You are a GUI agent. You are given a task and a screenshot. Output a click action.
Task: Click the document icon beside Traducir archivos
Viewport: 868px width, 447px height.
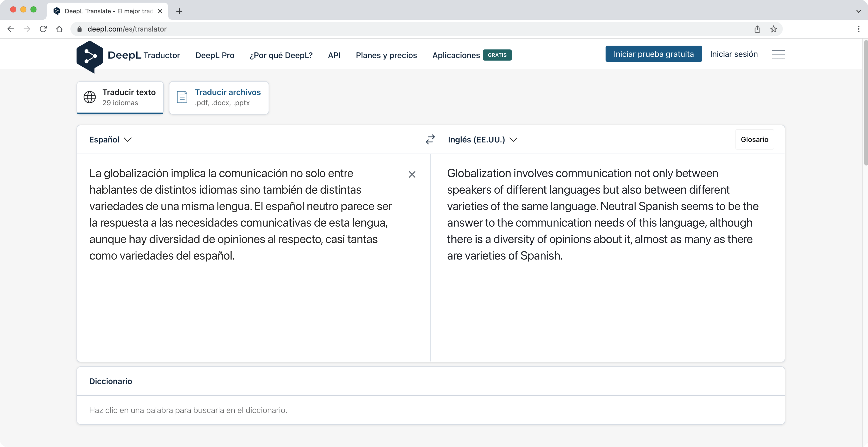[182, 97]
